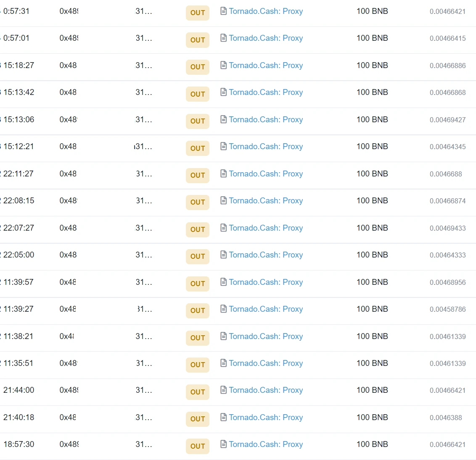Click the timestamp 0:57:01
The height and width of the screenshot is (460, 476).
[x=16, y=38]
